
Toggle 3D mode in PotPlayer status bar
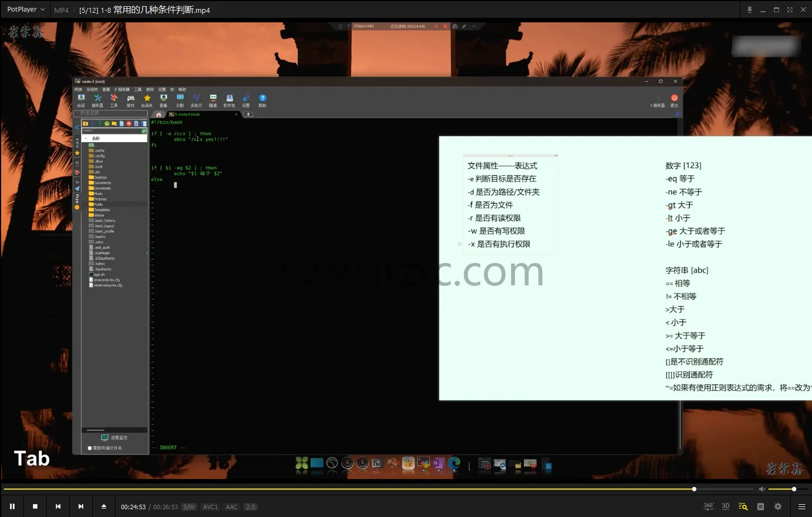coord(725,506)
